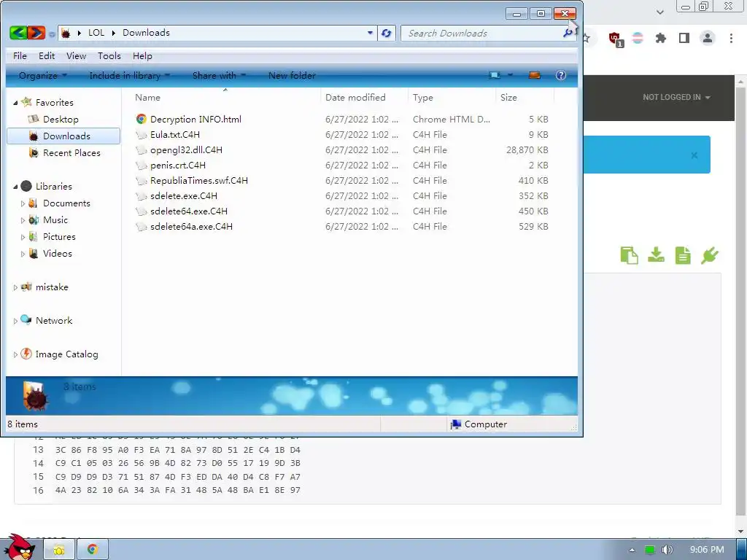The width and height of the screenshot is (747, 560).
Task: Open the File menu
Action: (20, 55)
